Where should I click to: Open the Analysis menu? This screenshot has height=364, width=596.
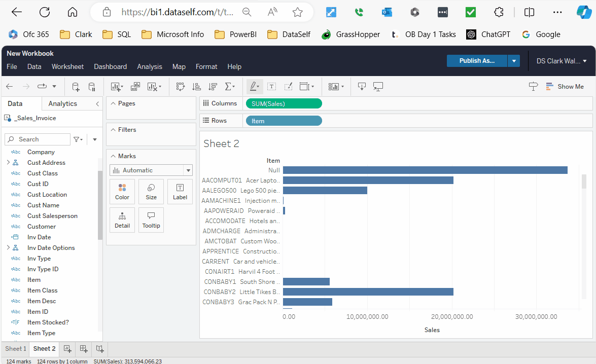150,66
